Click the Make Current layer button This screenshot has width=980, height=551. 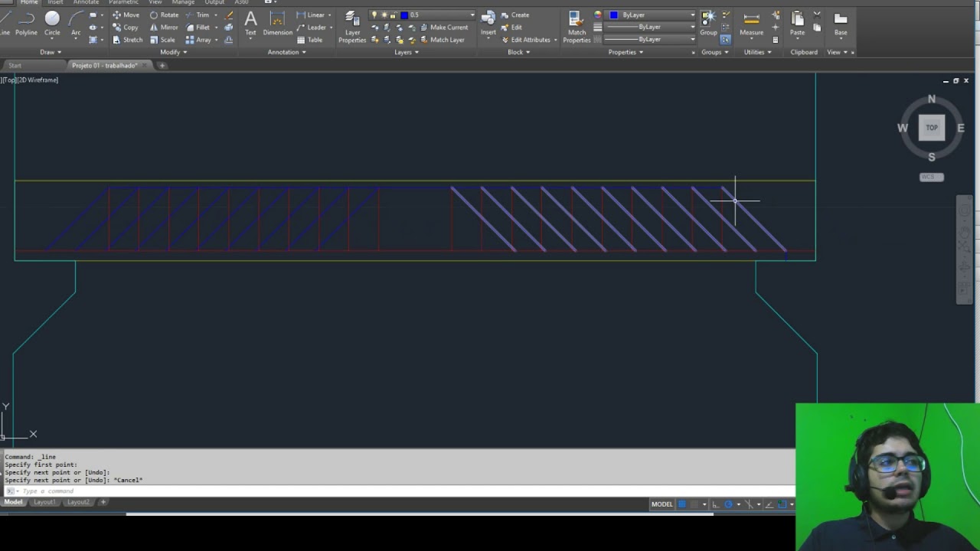coord(444,28)
